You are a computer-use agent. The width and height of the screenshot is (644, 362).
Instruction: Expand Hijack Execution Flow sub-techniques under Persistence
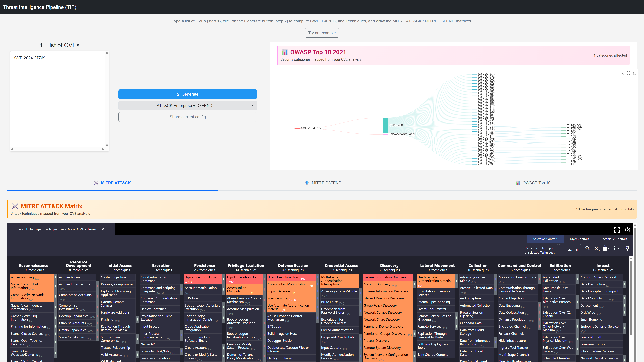[x=224, y=279]
